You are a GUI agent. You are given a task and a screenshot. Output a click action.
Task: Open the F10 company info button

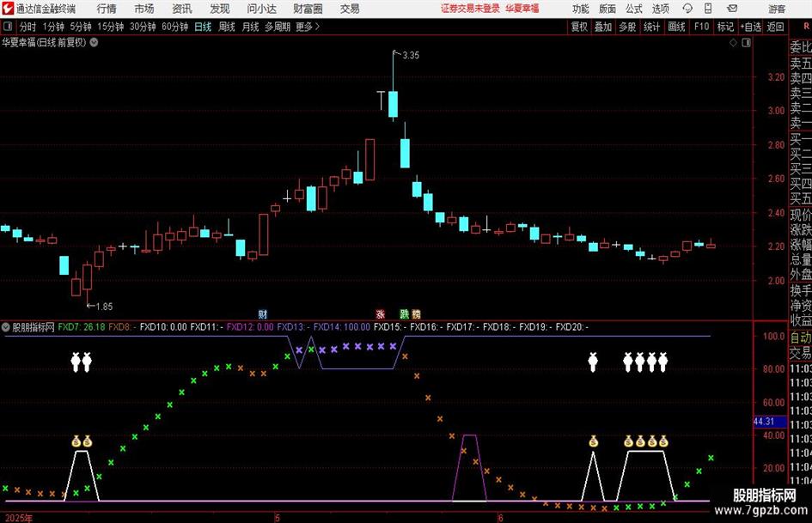(x=702, y=27)
